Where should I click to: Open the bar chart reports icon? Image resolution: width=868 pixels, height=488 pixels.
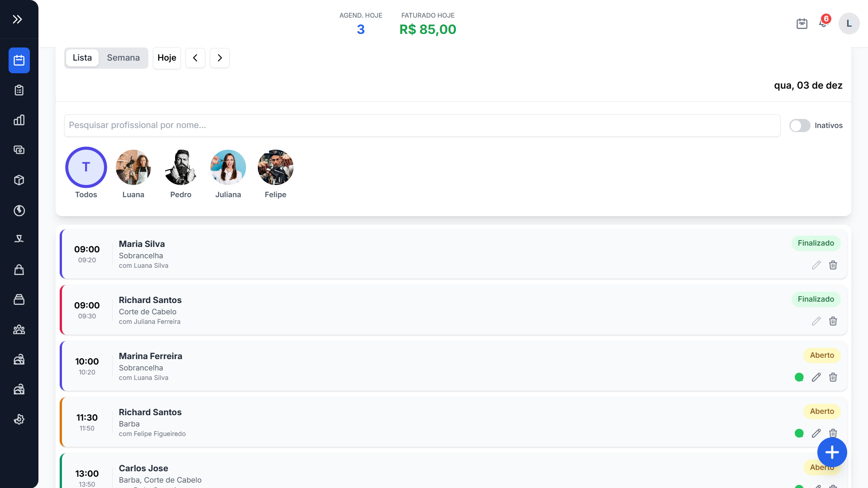point(19,120)
